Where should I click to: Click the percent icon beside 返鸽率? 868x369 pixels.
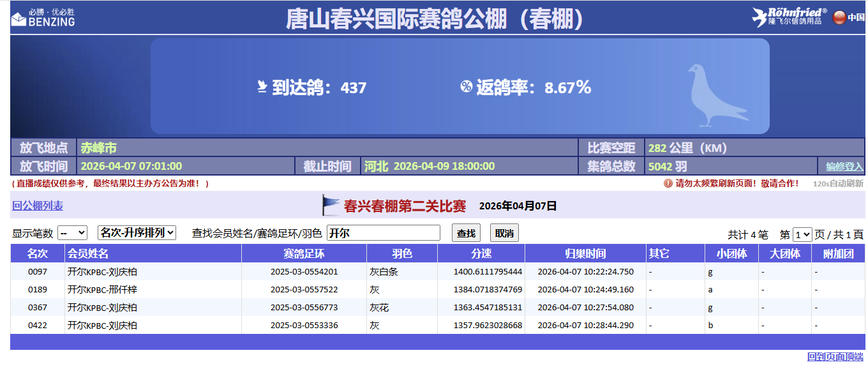click(466, 87)
